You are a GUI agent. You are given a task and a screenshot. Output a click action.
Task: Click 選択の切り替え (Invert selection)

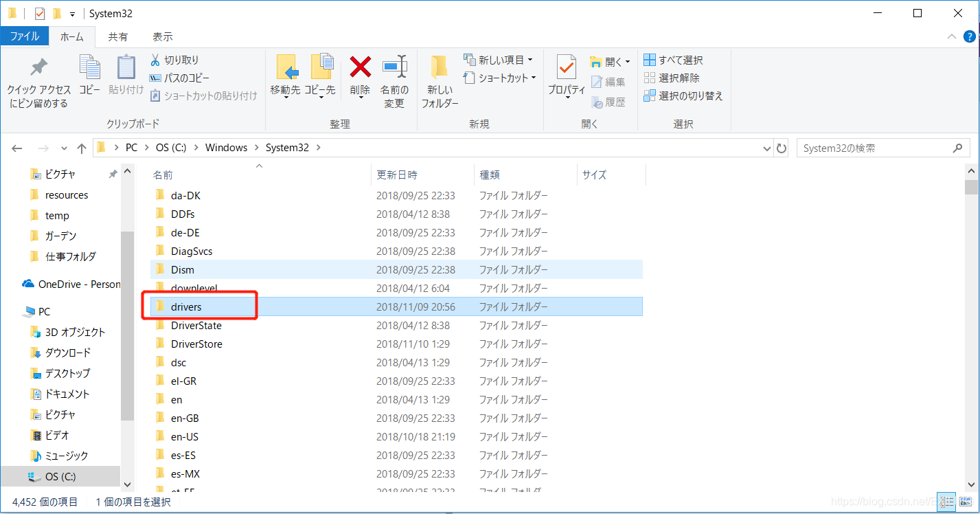[683, 96]
